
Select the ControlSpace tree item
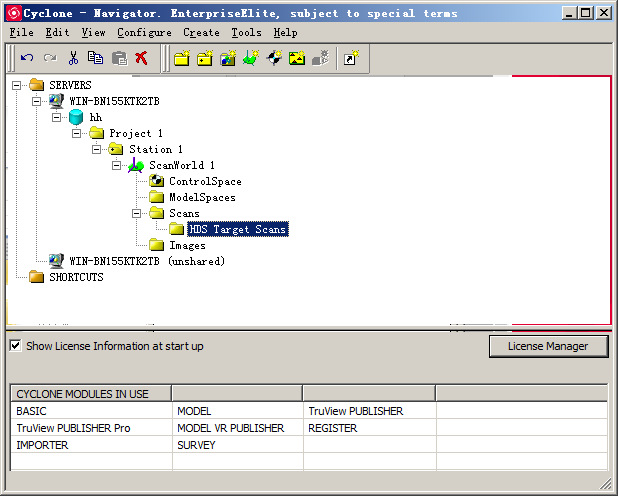point(204,181)
